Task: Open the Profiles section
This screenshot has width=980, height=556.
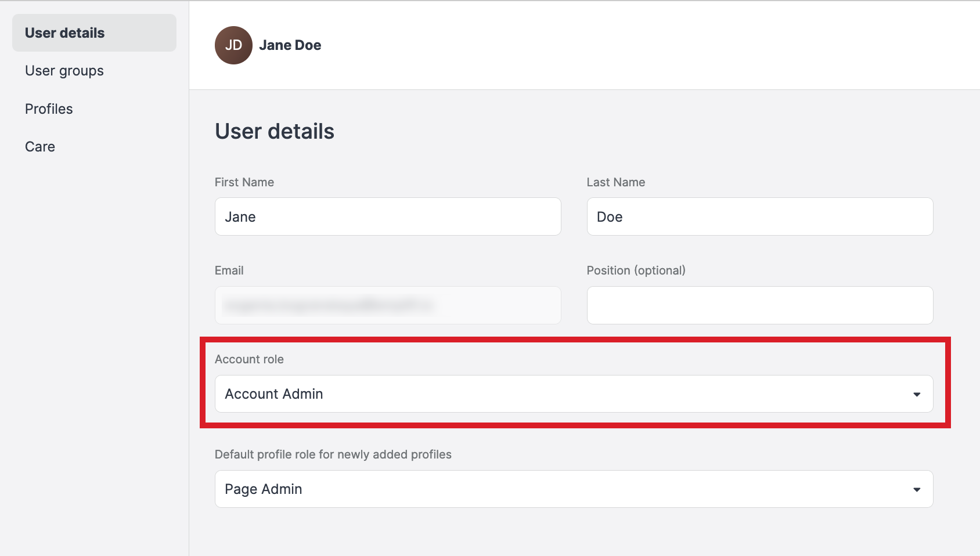Action: 49,109
